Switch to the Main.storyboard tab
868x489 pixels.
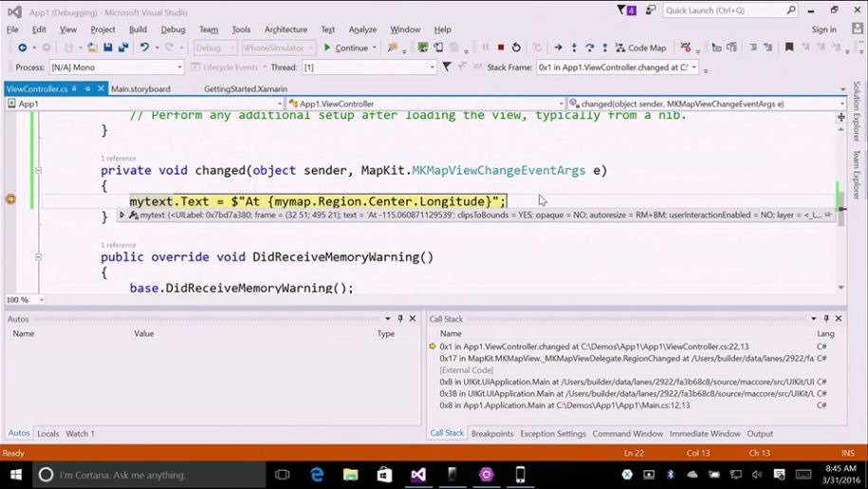(x=140, y=88)
